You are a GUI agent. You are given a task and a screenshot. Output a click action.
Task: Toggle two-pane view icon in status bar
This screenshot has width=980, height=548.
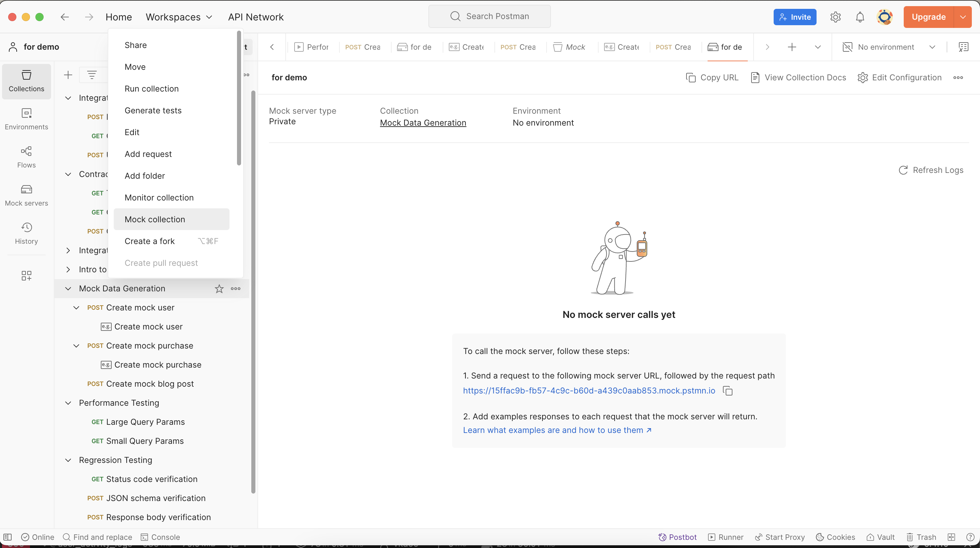coord(951,537)
